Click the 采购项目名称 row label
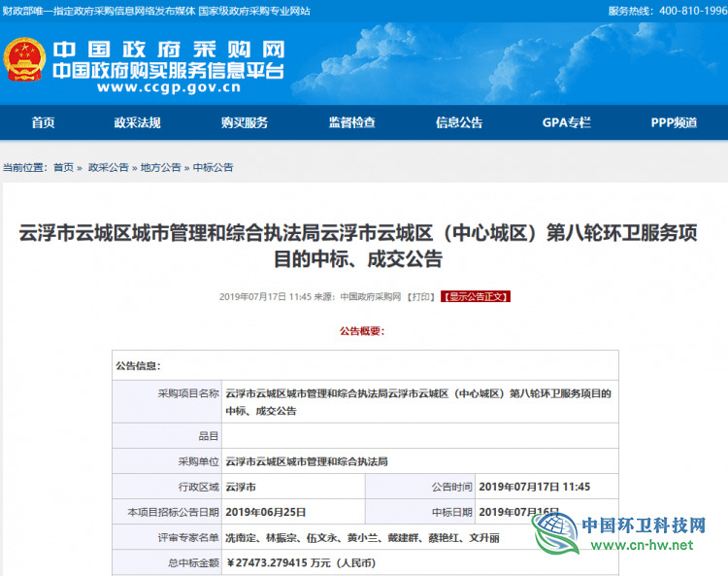This screenshot has width=728, height=576. (188, 393)
